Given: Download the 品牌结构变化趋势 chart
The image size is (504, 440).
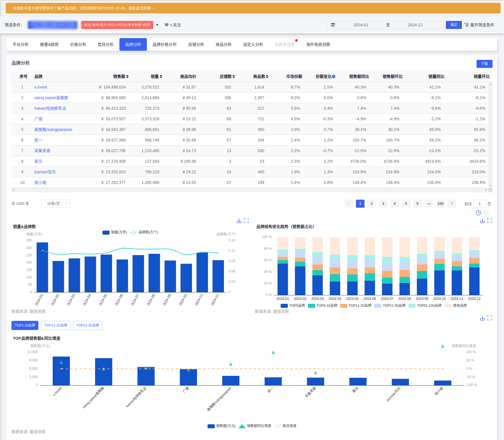Looking at the screenshot, I should (x=483, y=221).
